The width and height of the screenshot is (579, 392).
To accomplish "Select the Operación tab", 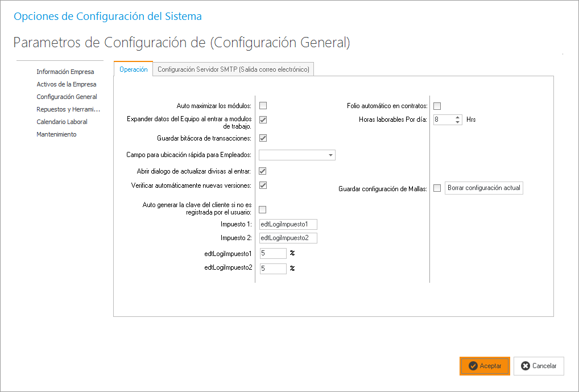I will pos(134,69).
